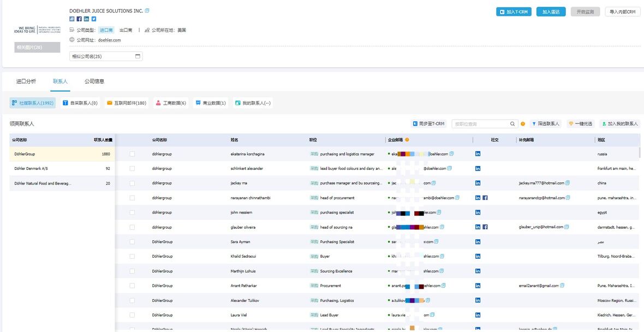Open LinkedIn profile of jackey ma
The image size is (644, 332).
pyautogui.click(x=478, y=183)
